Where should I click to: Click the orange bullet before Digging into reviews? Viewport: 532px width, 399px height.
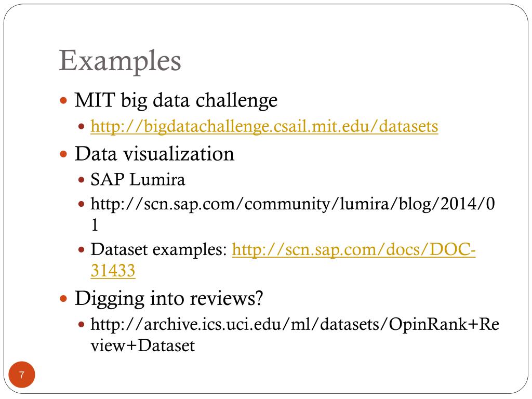63,299
